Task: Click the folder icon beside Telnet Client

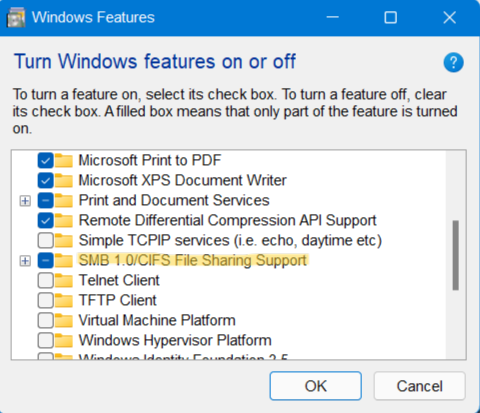Action: coord(63,280)
